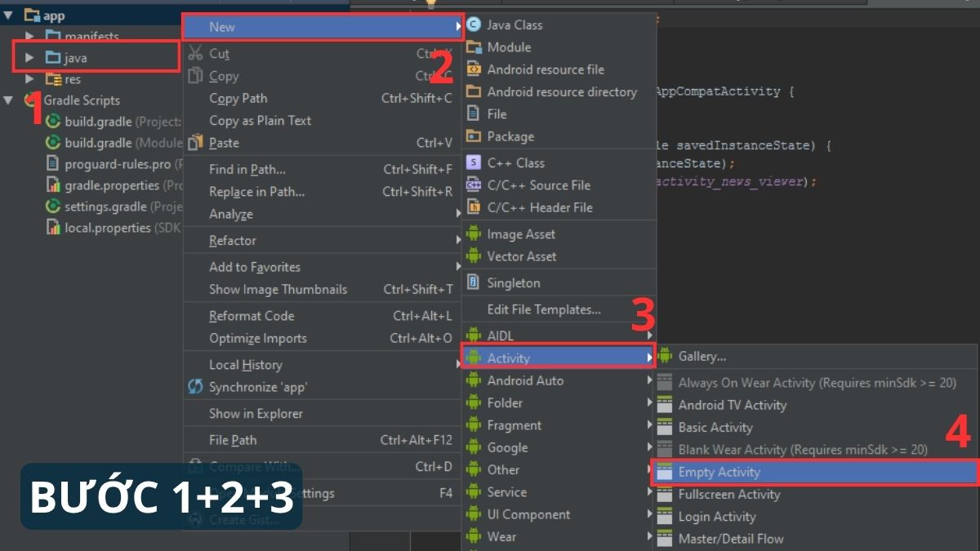Image resolution: width=980 pixels, height=551 pixels.
Task: Open the Add to Favorites submenu
Action: pyautogui.click(x=323, y=267)
